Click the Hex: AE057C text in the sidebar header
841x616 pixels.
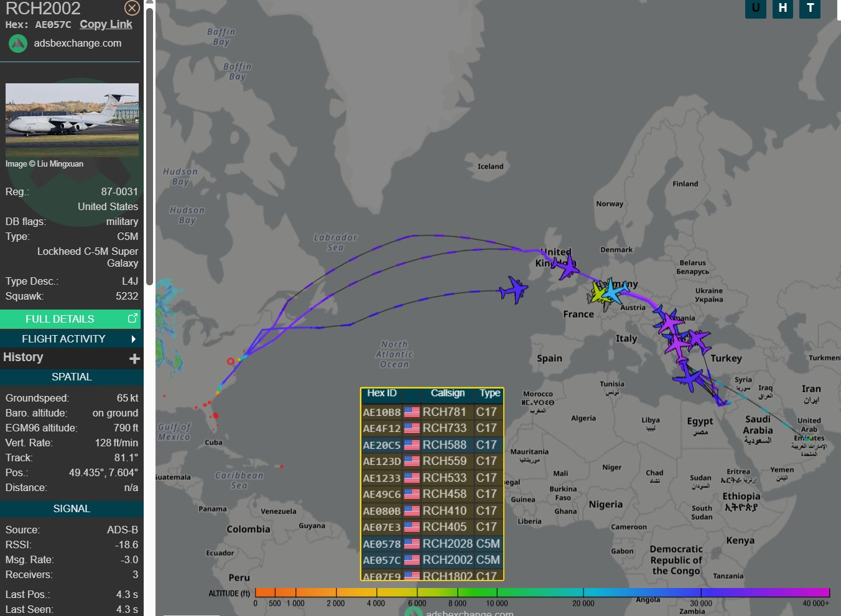[38, 25]
